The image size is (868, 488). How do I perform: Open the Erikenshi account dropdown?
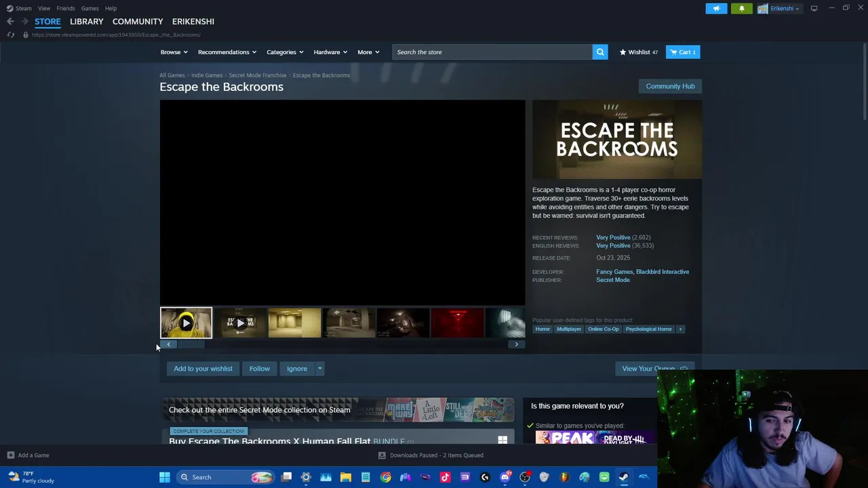pyautogui.click(x=785, y=8)
